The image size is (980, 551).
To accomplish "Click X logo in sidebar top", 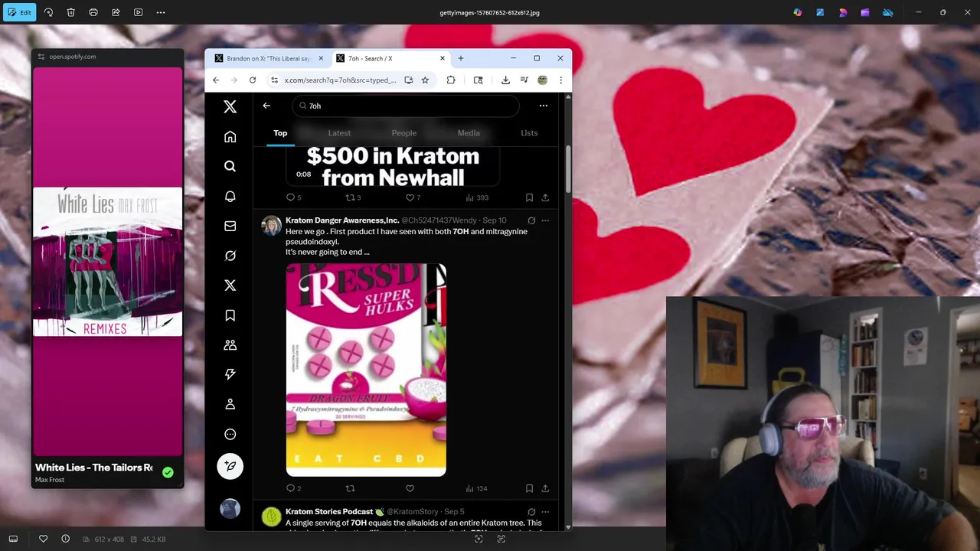I will (x=230, y=106).
